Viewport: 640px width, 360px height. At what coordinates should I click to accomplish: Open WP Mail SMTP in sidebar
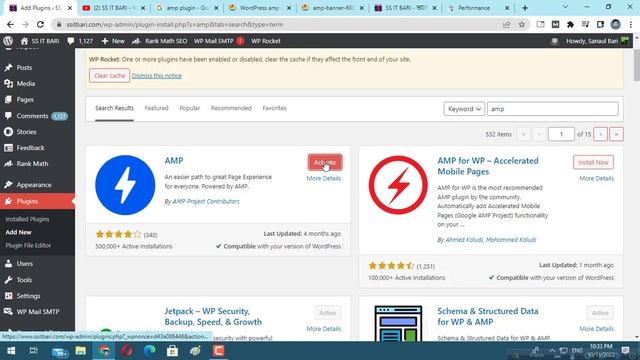click(38, 311)
